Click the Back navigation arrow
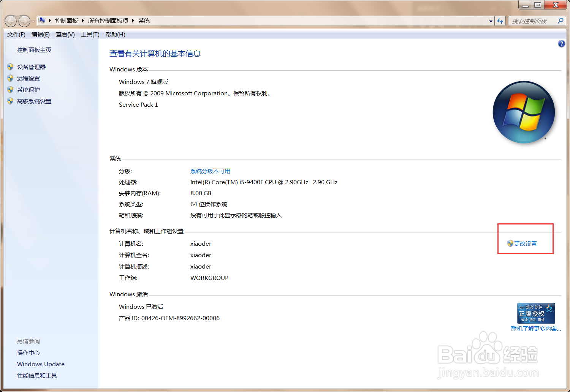Viewport: 570px width, 392px height. coord(11,21)
